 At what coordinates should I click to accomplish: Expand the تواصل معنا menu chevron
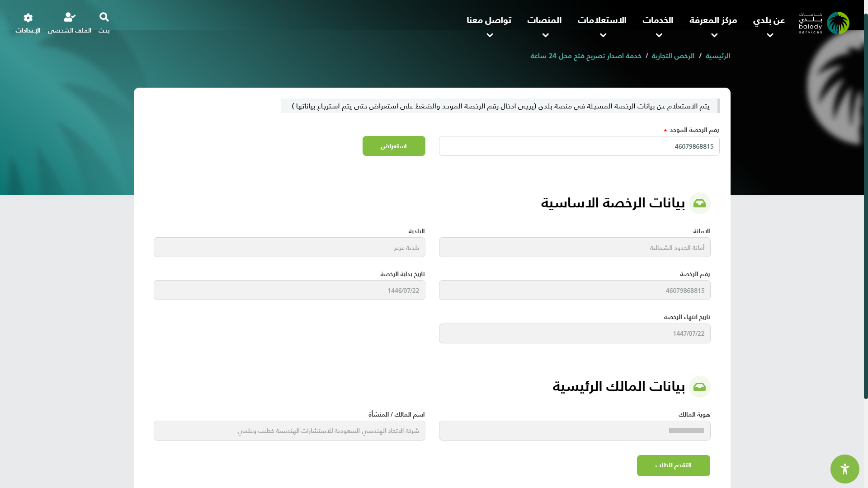[490, 35]
